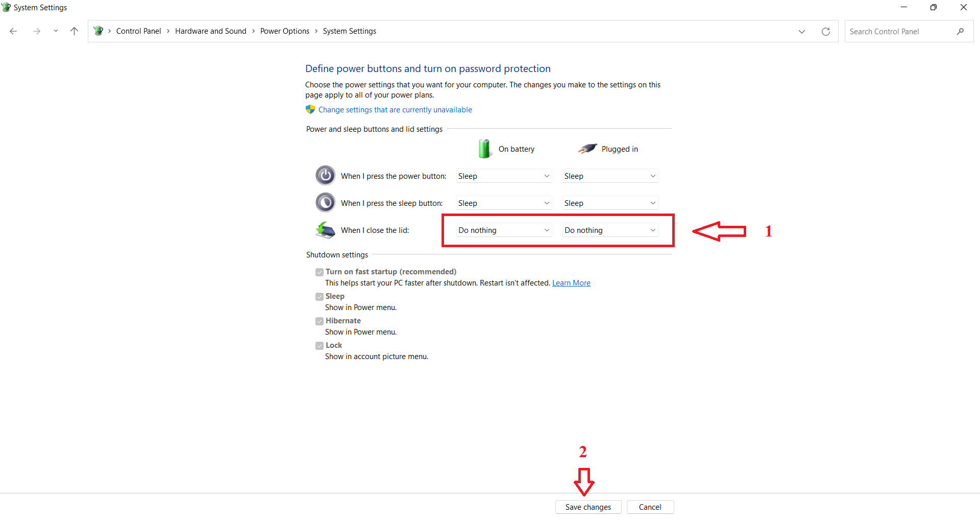
Task: Click the laptop lid icon
Action: (325, 230)
